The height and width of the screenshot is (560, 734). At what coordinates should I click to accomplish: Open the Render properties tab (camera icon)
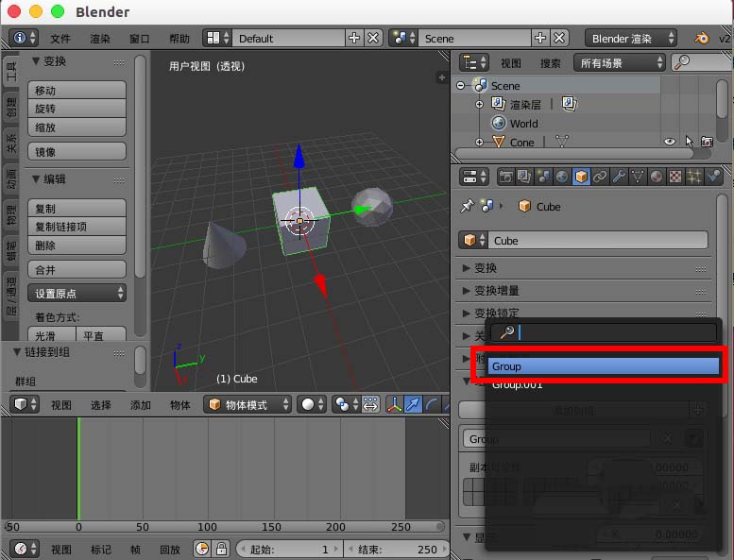505,177
